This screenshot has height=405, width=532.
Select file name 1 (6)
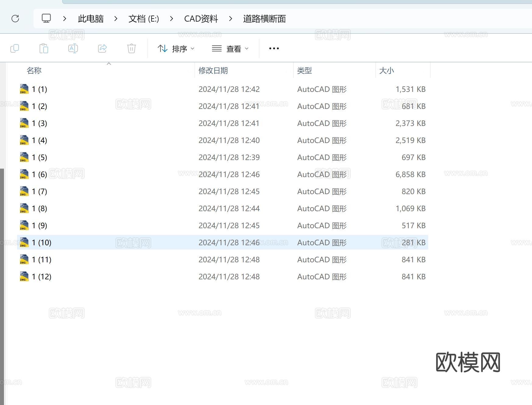pyautogui.click(x=40, y=174)
